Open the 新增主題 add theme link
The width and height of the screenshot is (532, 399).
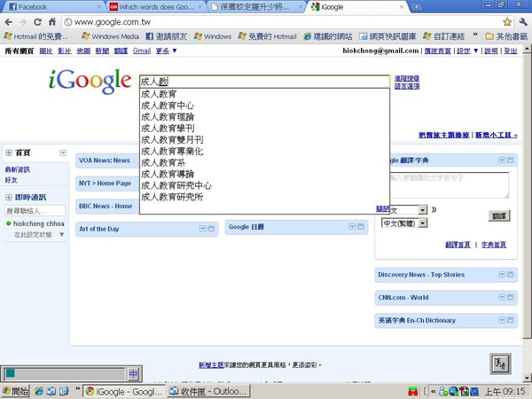[x=211, y=365]
